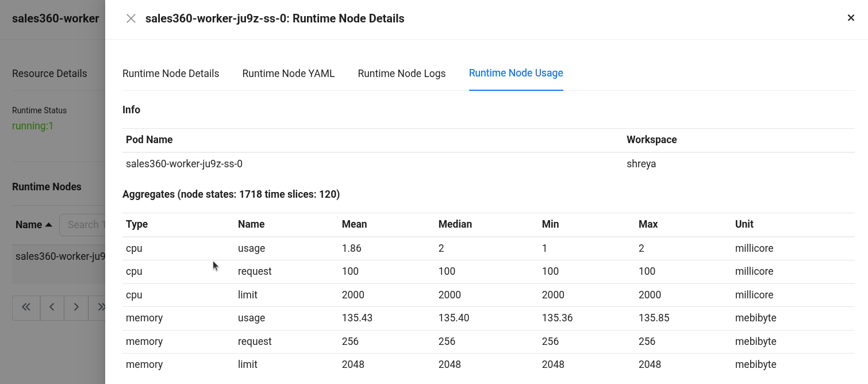
Task: Click the Mean column header in Aggregates
Action: click(354, 224)
